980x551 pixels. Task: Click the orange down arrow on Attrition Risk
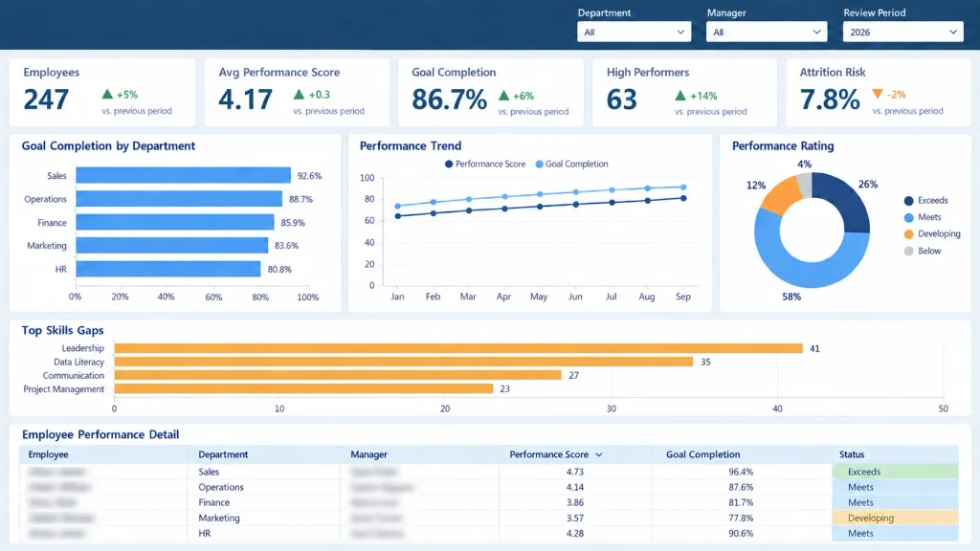[x=878, y=94]
